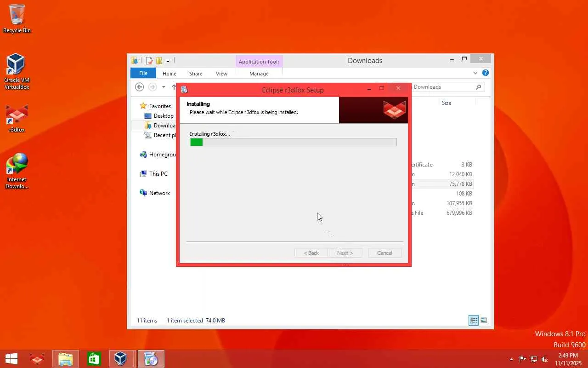The height and width of the screenshot is (368, 588).
Task: Select the 679,996 KB file size cell
Action: 459,213
